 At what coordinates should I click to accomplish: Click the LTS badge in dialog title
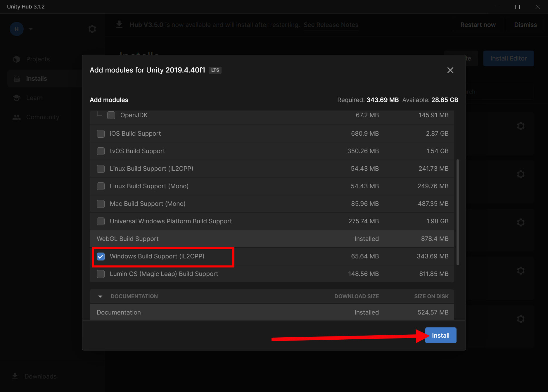pos(215,70)
